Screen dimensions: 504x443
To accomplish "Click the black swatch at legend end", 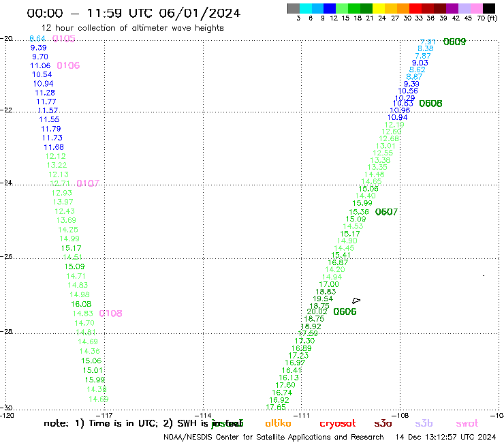I will [x=489, y=8].
